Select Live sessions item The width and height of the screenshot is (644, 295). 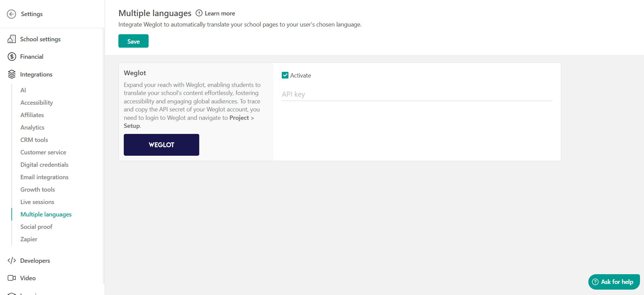pyautogui.click(x=37, y=202)
